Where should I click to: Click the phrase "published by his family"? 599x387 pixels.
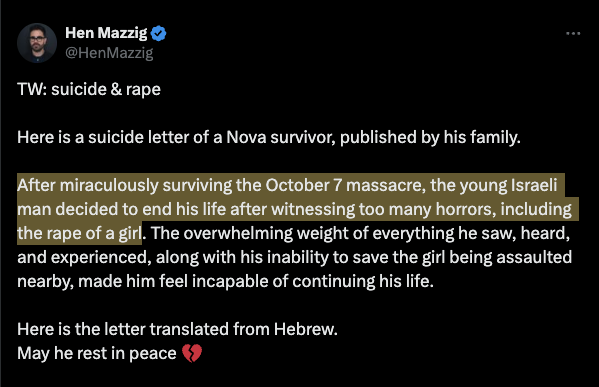[430, 138]
